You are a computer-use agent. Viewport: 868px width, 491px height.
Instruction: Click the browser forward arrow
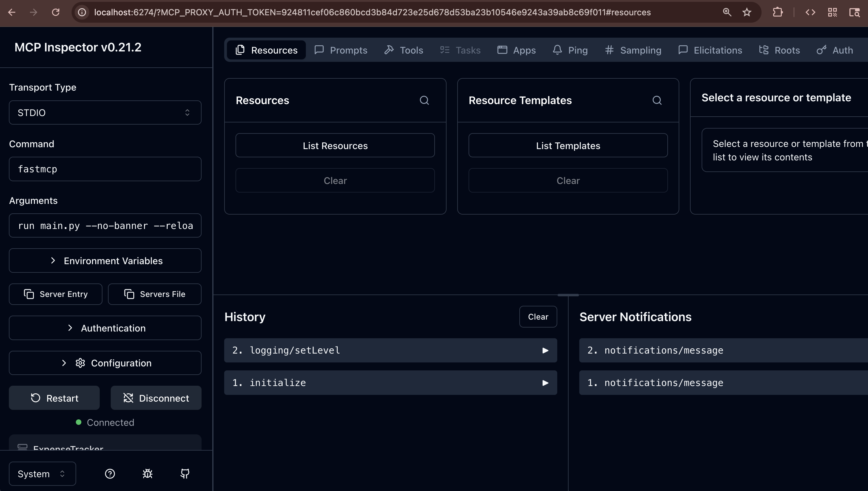point(33,13)
